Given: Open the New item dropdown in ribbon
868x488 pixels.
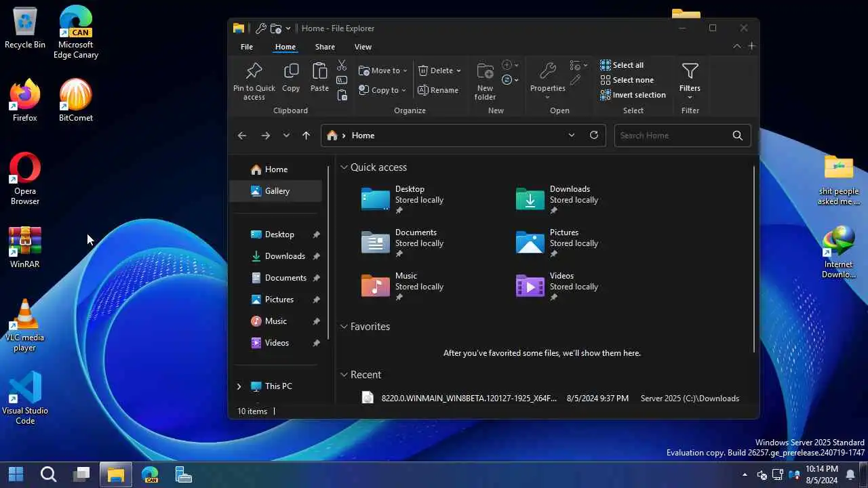Looking at the screenshot, I should [x=510, y=65].
